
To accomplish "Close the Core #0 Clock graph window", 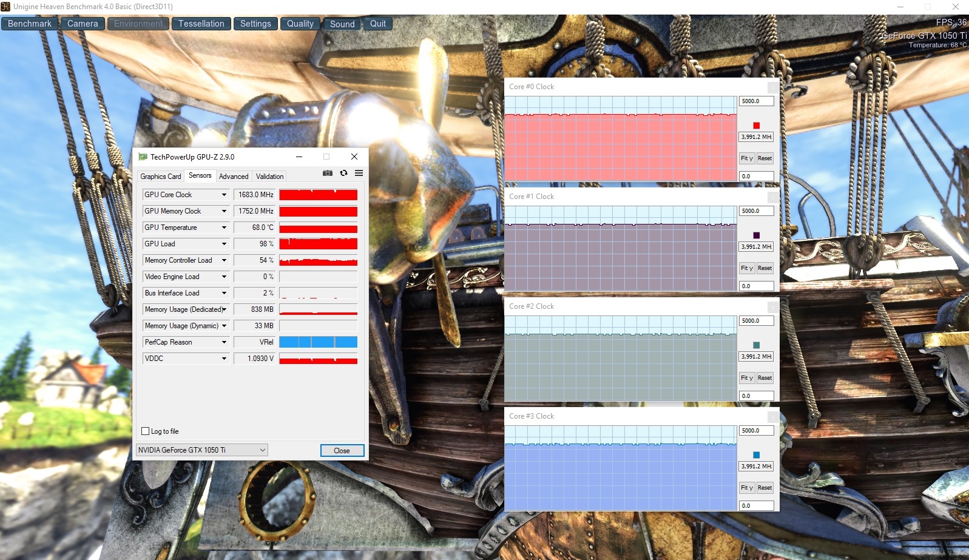I will pyautogui.click(x=773, y=87).
